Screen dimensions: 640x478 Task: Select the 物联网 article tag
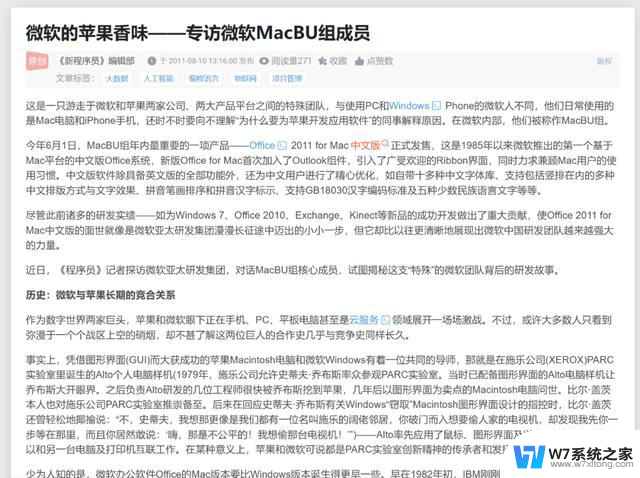pos(245,78)
